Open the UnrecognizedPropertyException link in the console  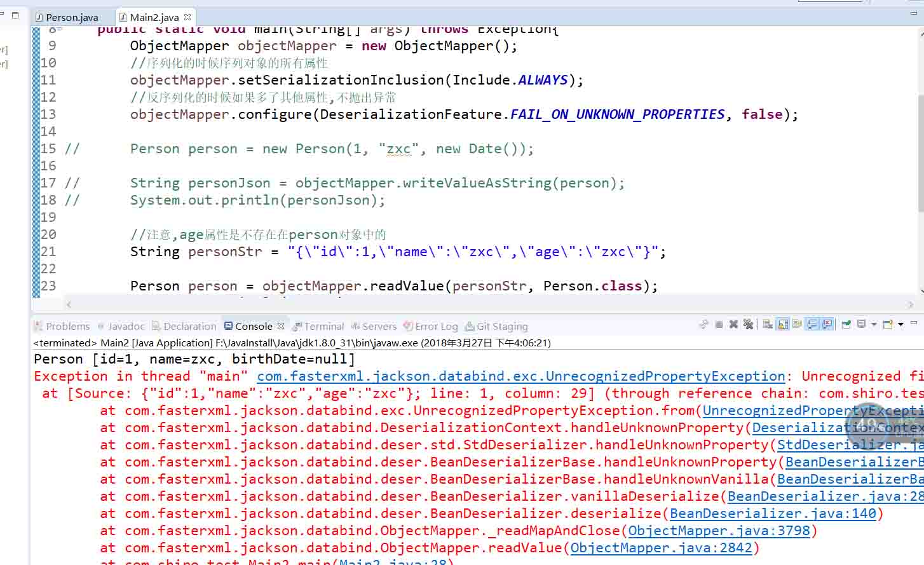coord(521,376)
